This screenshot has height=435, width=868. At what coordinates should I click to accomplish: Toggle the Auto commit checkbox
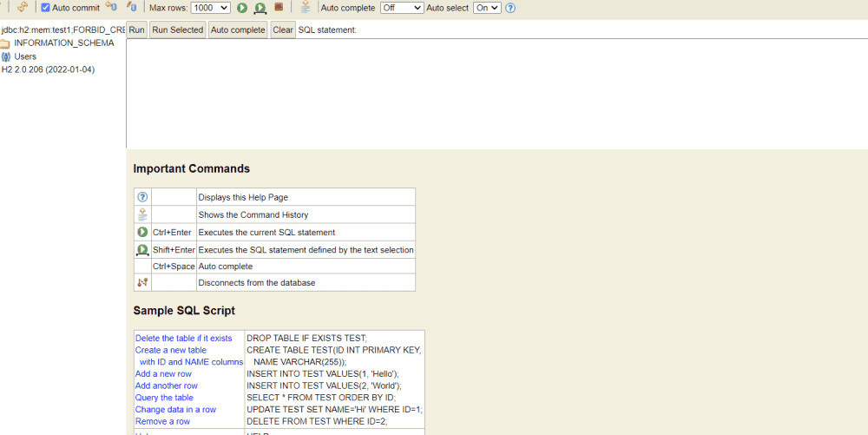coord(46,8)
